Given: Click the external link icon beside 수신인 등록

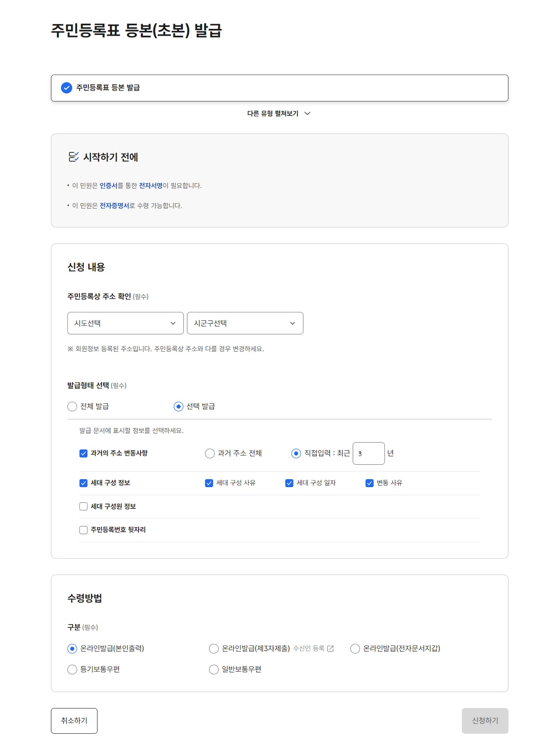Looking at the screenshot, I should tap(330, 649).
